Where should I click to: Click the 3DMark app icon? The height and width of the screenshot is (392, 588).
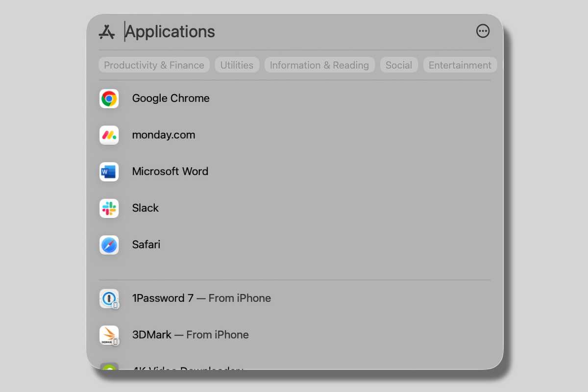[109, 335]
